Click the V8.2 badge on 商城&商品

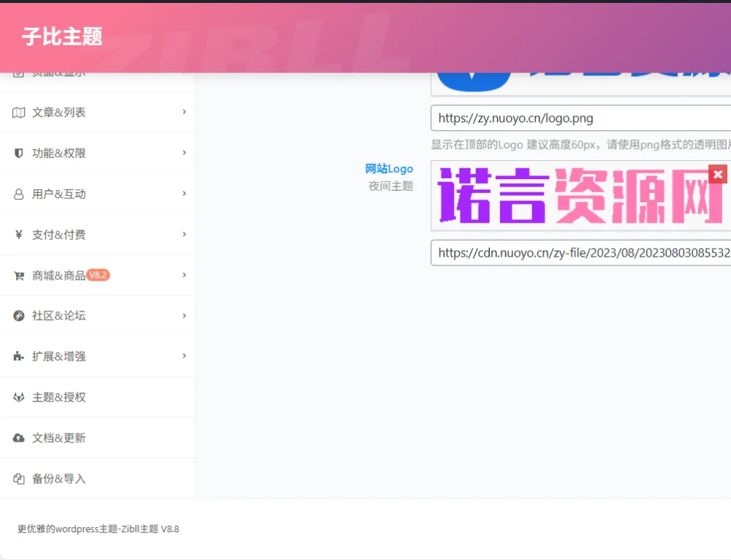click(x=98, y=275)
